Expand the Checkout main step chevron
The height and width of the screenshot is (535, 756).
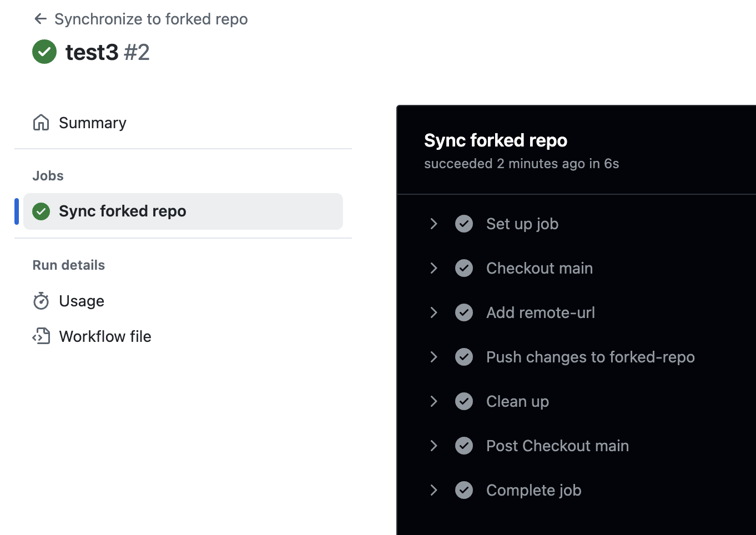434,268
